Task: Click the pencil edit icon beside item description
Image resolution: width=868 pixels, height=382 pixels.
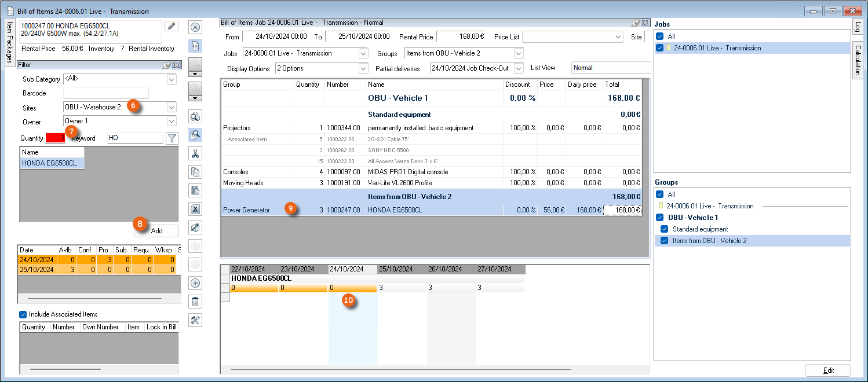Action: click(x=172, y=26)
